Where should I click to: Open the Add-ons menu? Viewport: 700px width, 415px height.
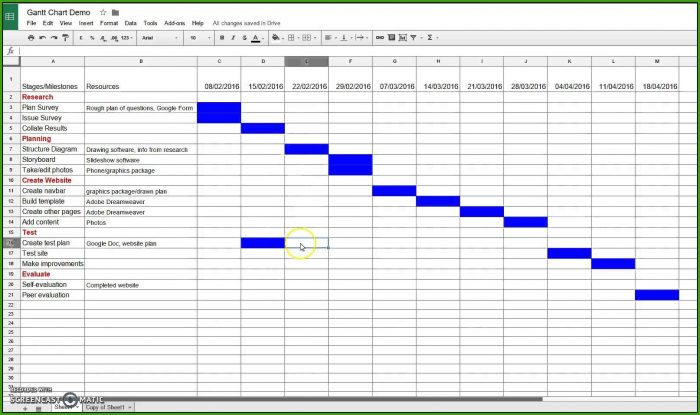point(175,23)
